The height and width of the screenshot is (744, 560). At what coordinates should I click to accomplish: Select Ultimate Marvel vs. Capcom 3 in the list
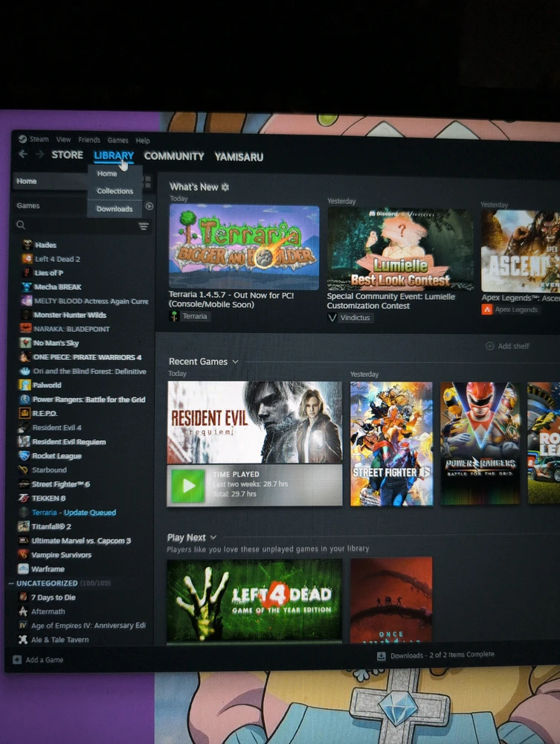(x=81, y=540)
